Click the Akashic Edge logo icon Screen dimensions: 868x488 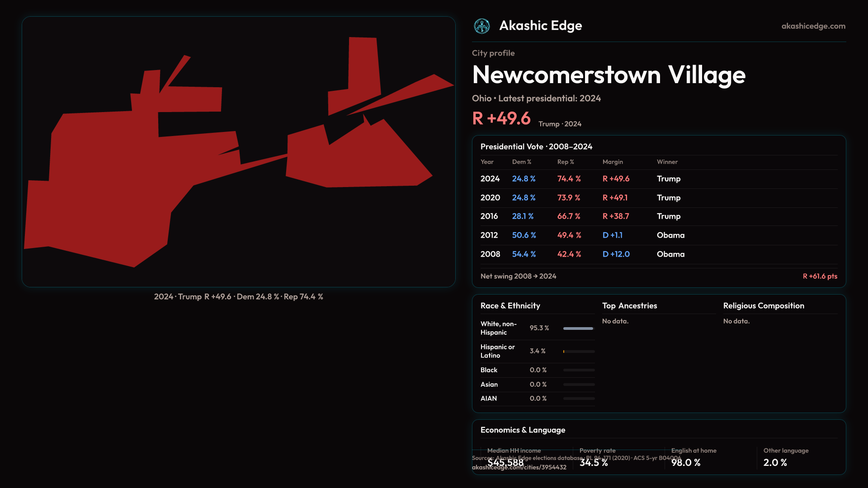[481, 26]
